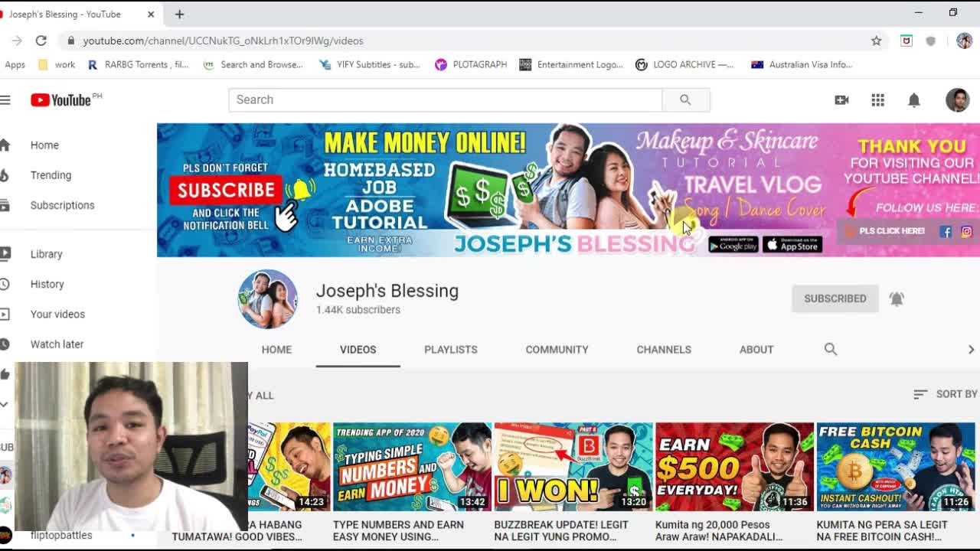The image size is (980, 551).
Task: Open the Instagram icon on banner
Action: [x=966, y=232]
